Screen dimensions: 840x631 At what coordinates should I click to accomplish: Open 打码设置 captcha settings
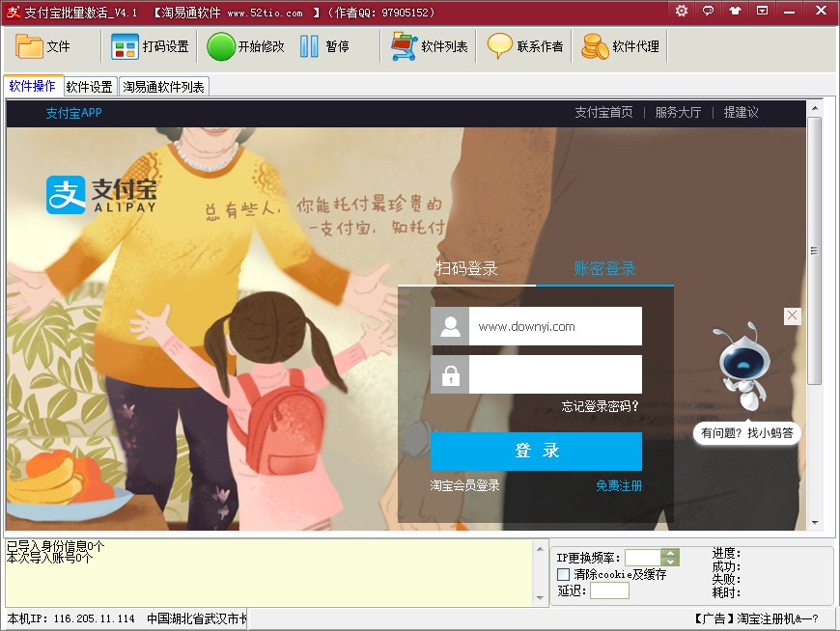click(151, 46)
